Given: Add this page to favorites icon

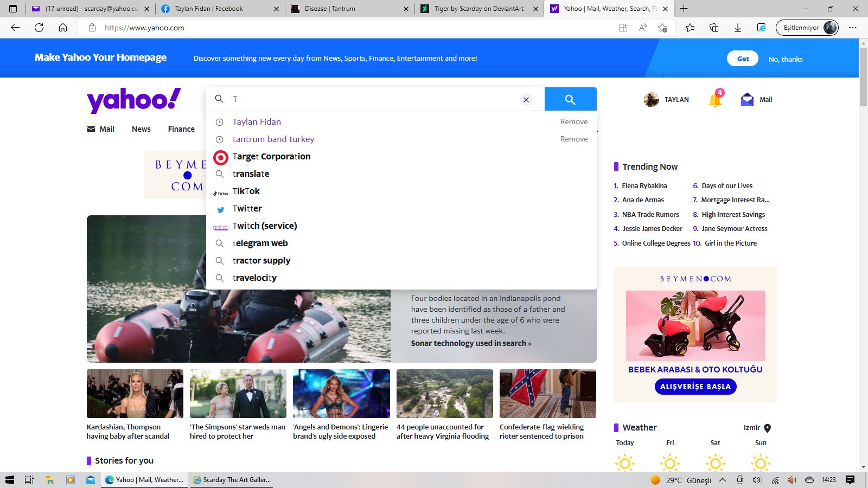Looking at the screenshot, I should pyautogui.click(x=662, y=28).
